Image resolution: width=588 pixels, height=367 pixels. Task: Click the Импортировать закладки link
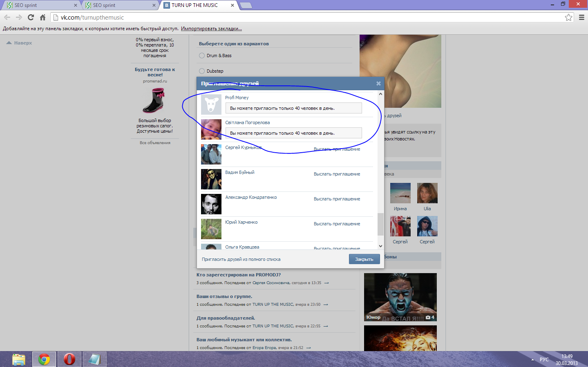[x=211, y=29]
